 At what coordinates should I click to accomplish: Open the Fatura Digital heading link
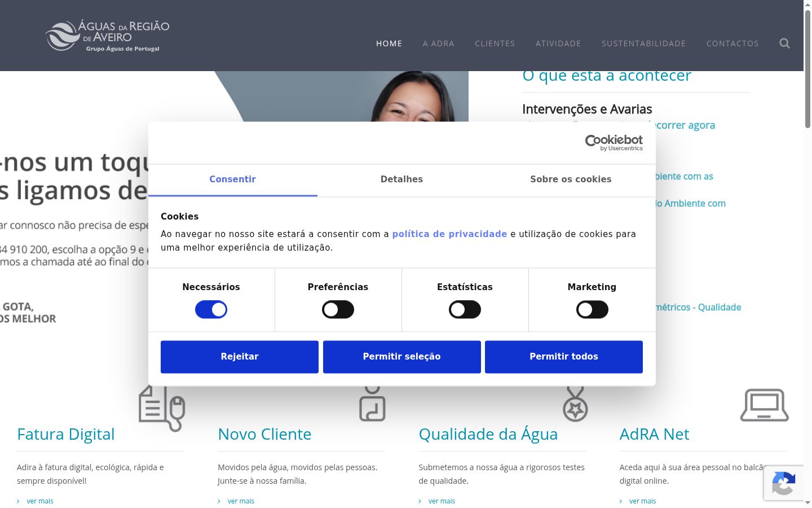coord(66,434)
